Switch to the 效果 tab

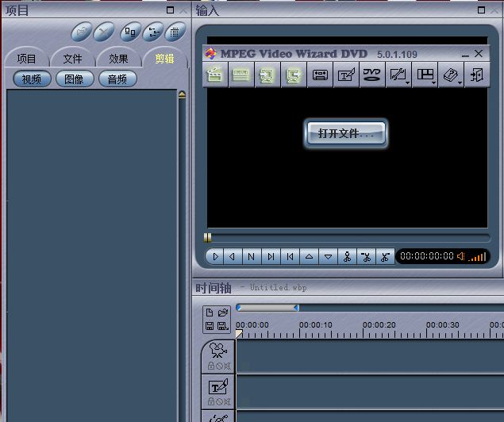118,59
